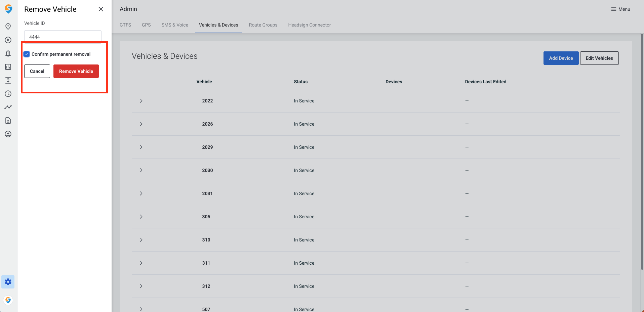Open the Route Groups tab
Viewport: 644px width, 312px height.
point(263,25)
